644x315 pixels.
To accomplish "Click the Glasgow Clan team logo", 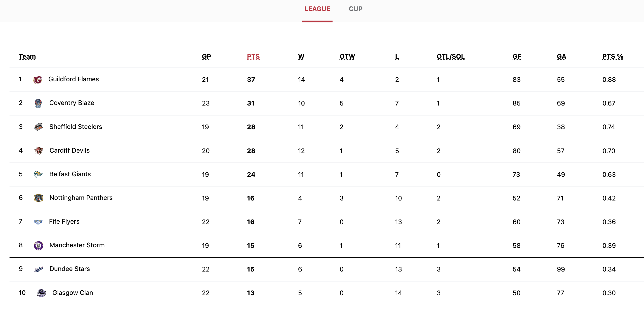I will (41, 293).
